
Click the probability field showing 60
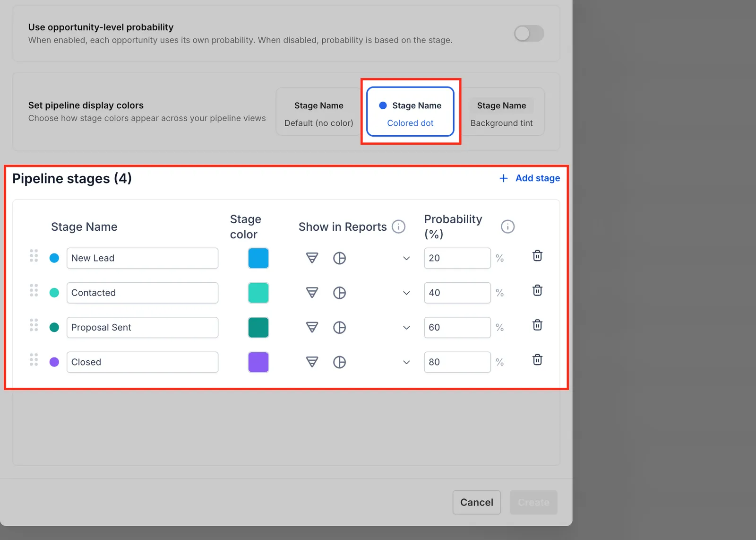coord(457,327)
